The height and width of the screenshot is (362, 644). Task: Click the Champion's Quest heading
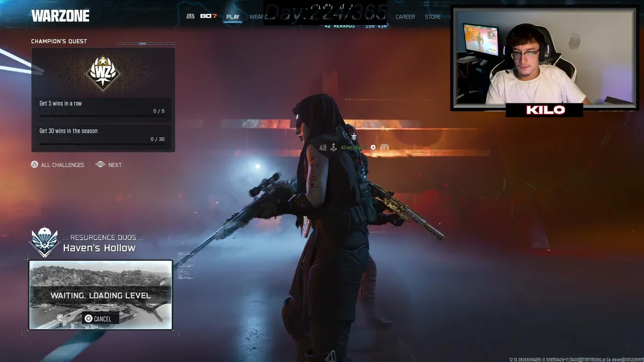[x=59, y=41]
